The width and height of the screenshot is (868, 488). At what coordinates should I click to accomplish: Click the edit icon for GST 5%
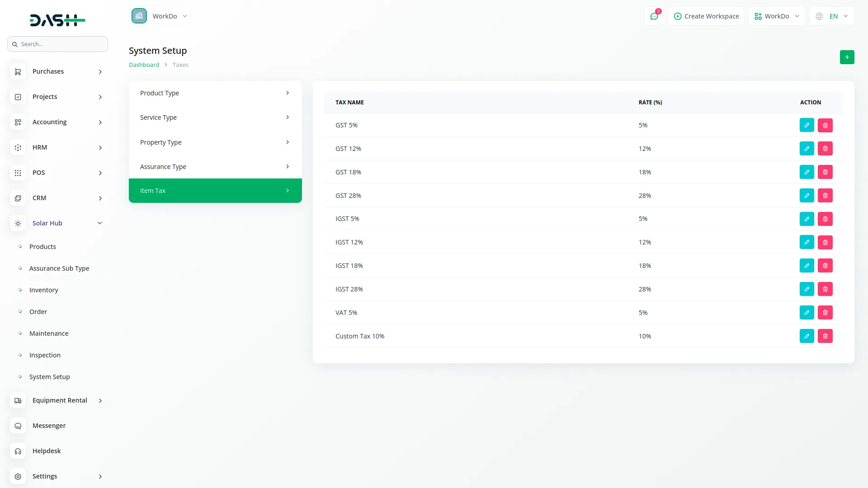(x=807, y=125)
